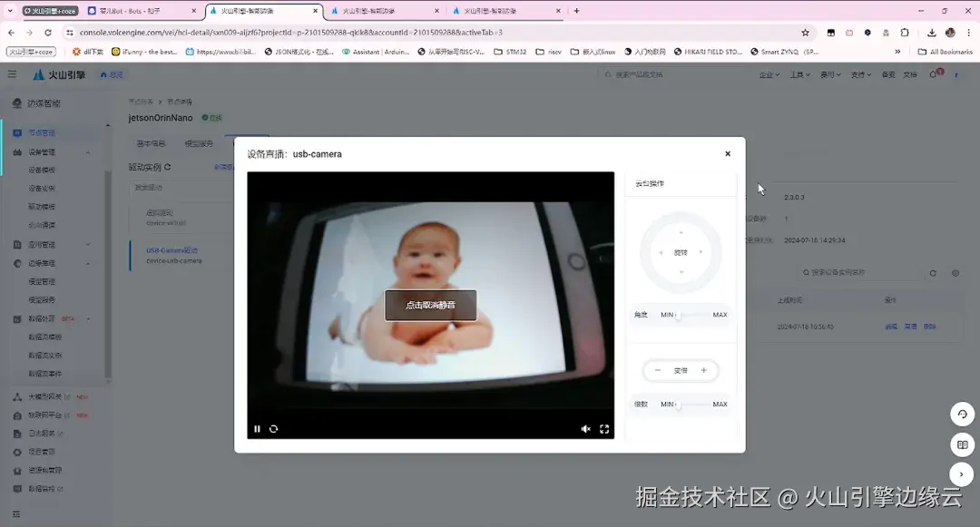Click the muted speaker icon in the player bar
This screenshot has width=980, height=527.
pyautogui.click(x=585, y=428)
